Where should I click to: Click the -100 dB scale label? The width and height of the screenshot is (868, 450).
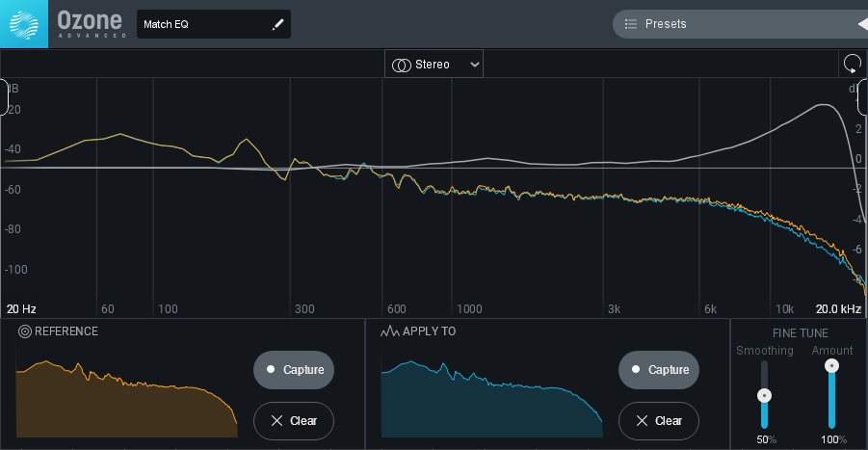pyautogui.click(x=15, y=270)
